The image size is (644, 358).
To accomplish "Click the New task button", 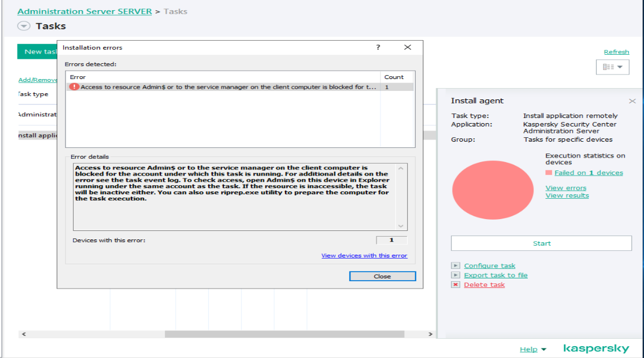I will (x=37, y=51).
